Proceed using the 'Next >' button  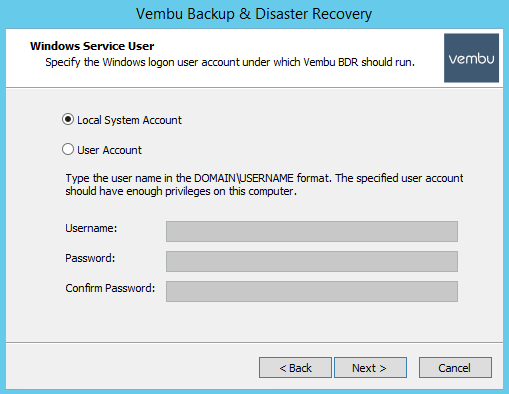coord(370,368)
